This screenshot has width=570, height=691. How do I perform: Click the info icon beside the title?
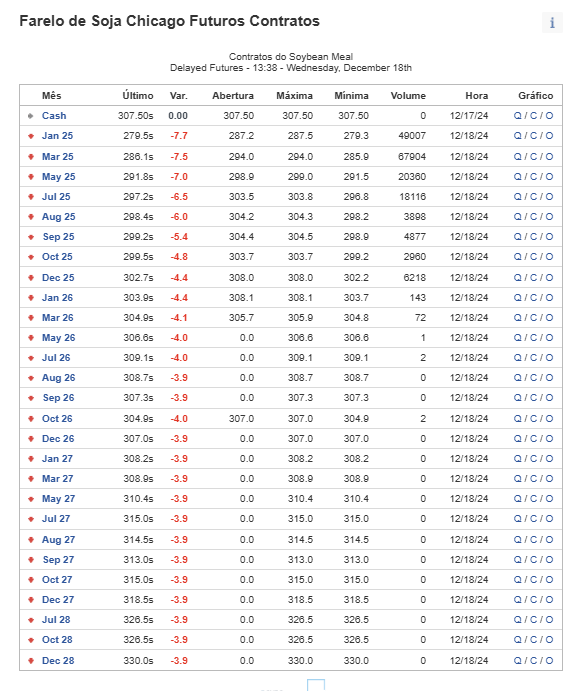552,22
